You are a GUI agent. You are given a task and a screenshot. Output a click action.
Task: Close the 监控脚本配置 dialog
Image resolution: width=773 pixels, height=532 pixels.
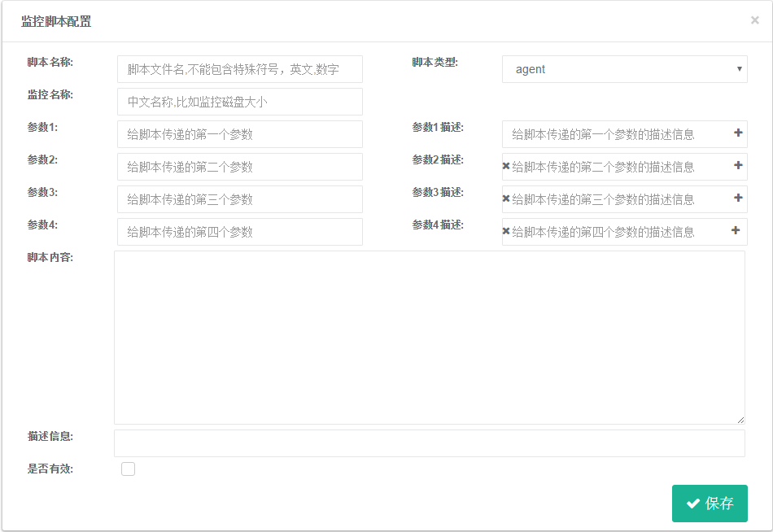pyautogui.click(x=755, y=20)
